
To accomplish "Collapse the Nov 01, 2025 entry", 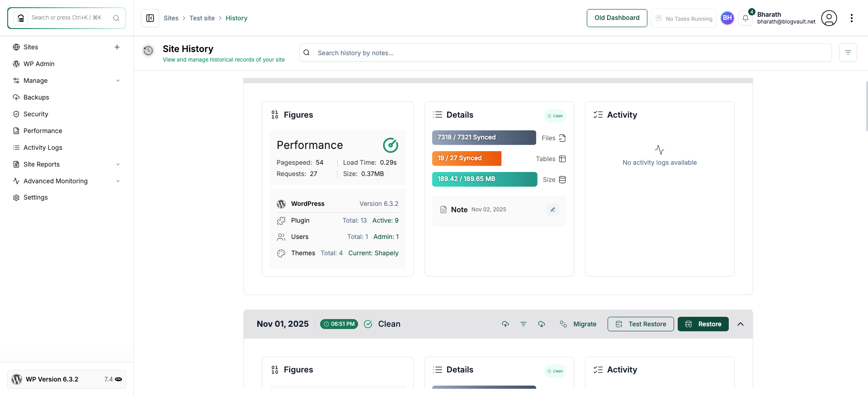I will [x=741, y=324].
